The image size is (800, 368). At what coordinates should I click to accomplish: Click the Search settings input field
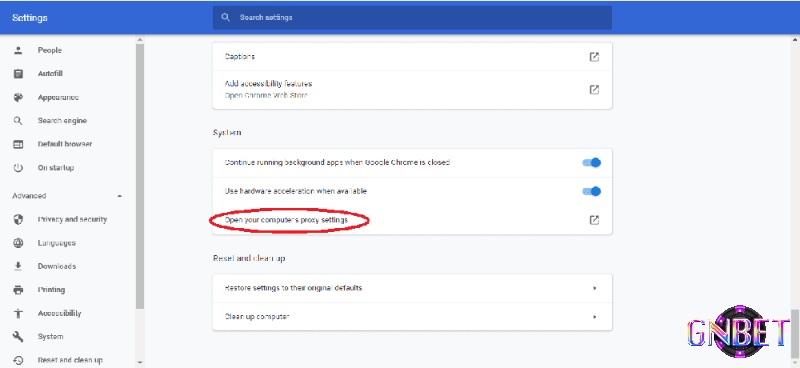click(412, 17)
